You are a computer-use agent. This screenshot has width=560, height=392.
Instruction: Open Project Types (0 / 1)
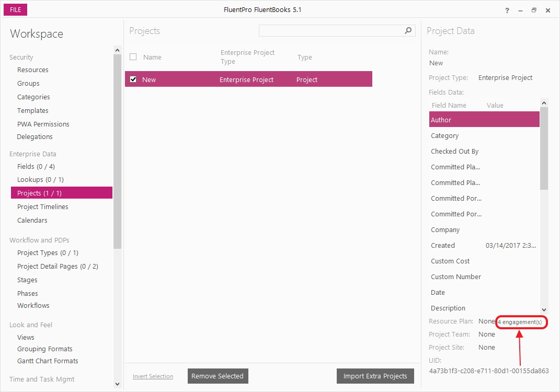pos(48,253)
